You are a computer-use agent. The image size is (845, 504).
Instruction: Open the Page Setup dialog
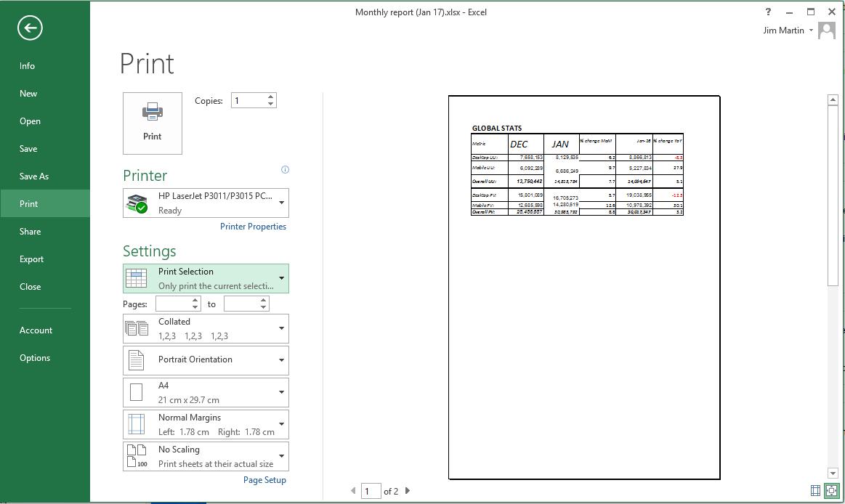[264, 479]
